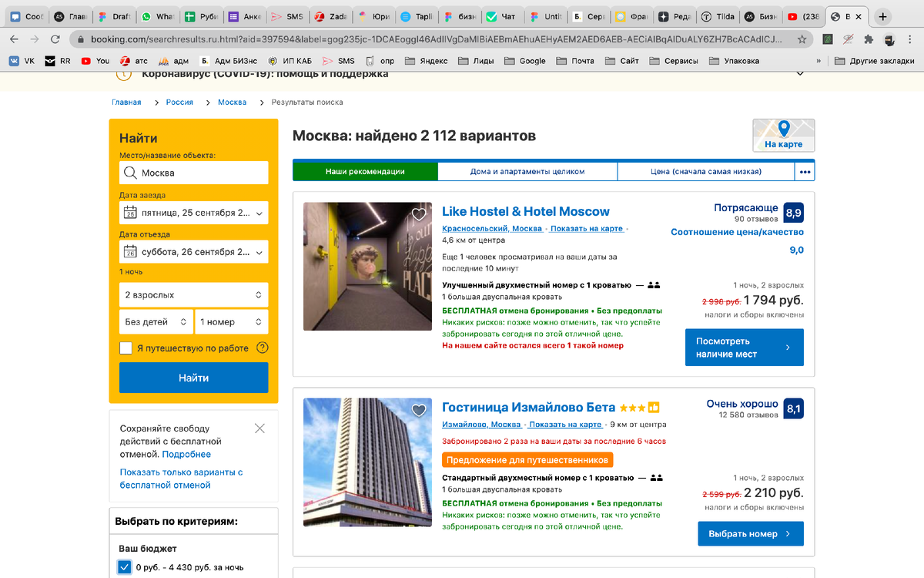Uncheck 0 руб. - 4 430 руб. budget filter

[125, 567]
